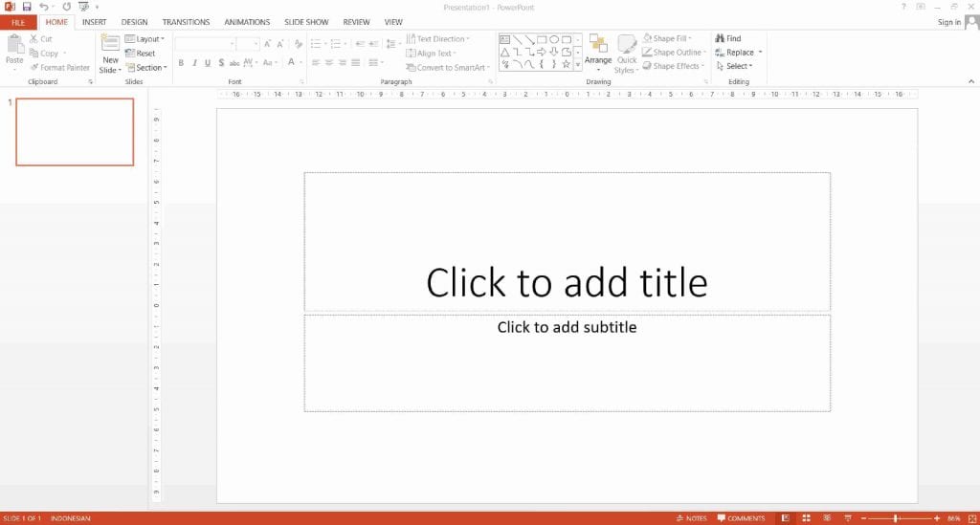Open the Shape Effects dropdown
Viewport: 980px width, 525px height.
pos(673,66)
